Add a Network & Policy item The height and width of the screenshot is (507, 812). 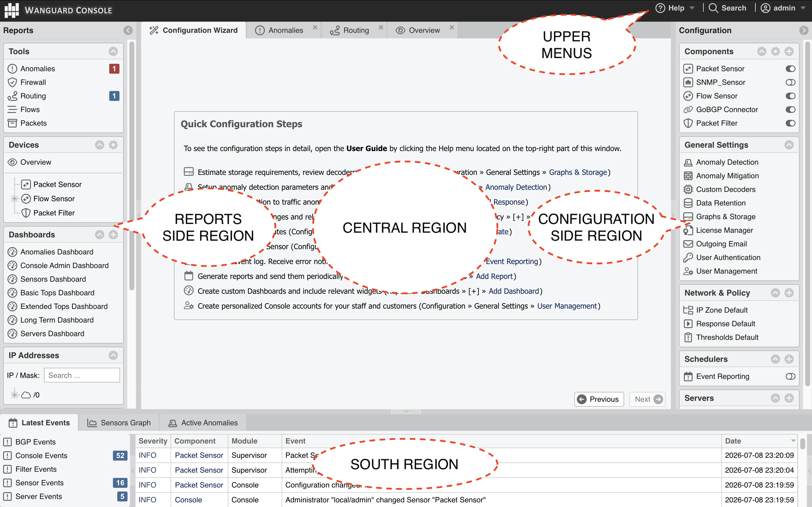tap(789, 293)
